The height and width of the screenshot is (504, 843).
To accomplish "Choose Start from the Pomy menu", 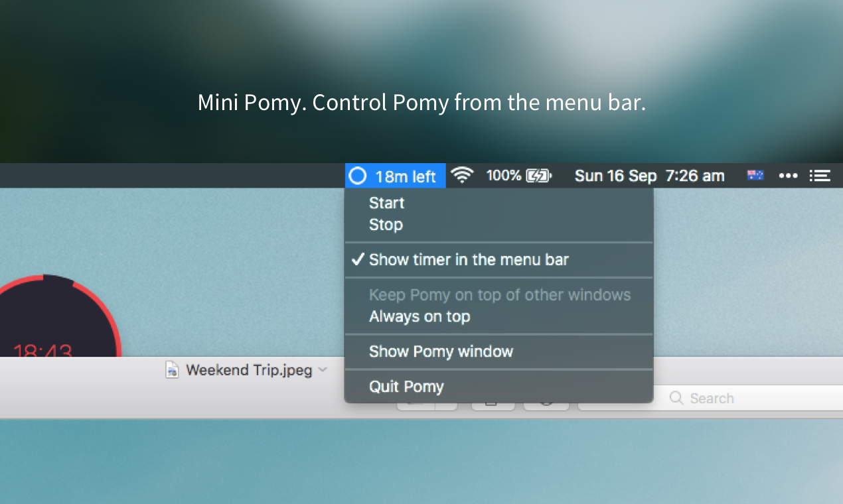I will point(498,203).
